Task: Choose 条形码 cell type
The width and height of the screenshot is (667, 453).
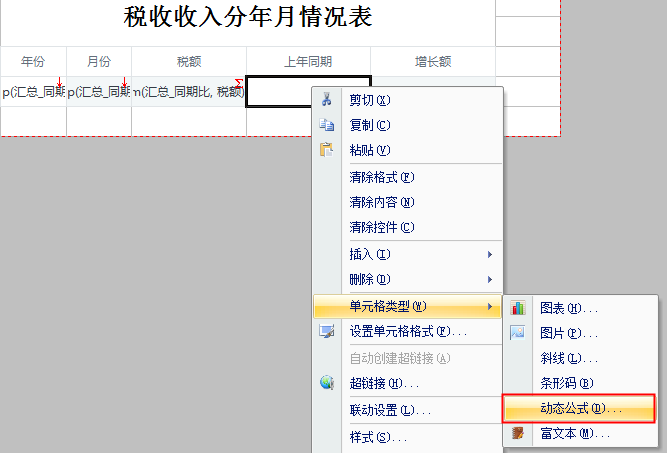Action: [580, 383]
